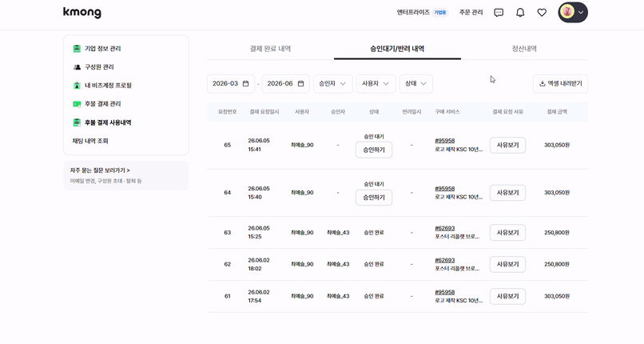
Task: Open the 사용자 filter dropdown
Action: point(376,83)
